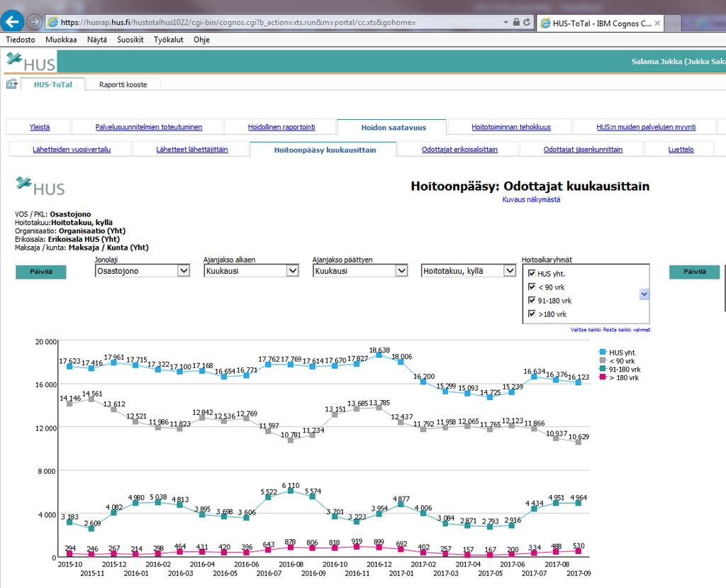Click the 10 781 data point on < 90 vrk line
Viewport: 726px width, 588px height.
point(291,440)
